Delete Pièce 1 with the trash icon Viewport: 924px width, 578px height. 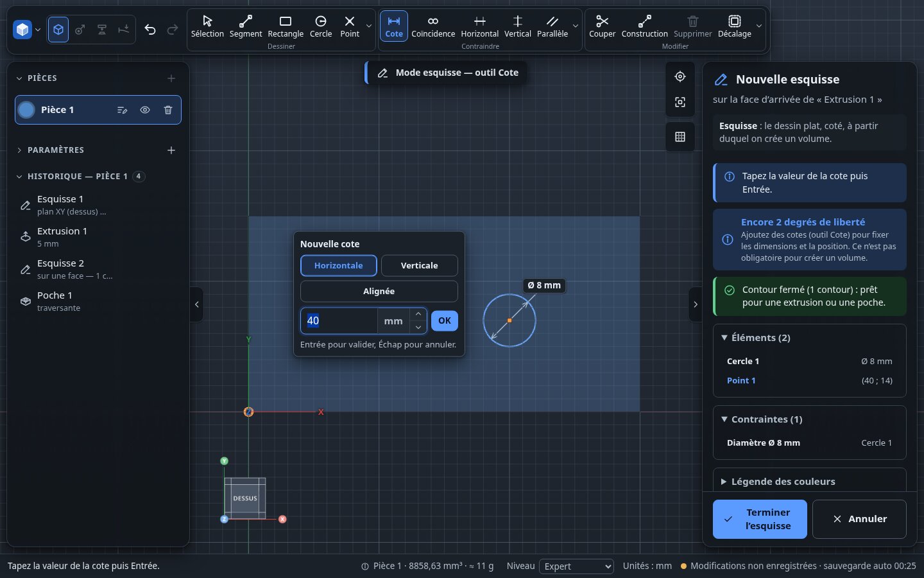pos(168,110)
